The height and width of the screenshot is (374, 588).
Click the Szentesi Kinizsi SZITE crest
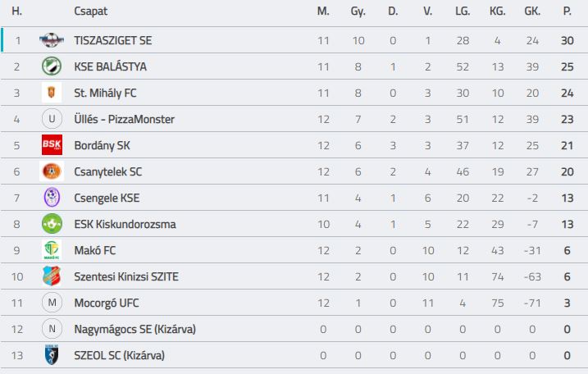click(52, 276)
